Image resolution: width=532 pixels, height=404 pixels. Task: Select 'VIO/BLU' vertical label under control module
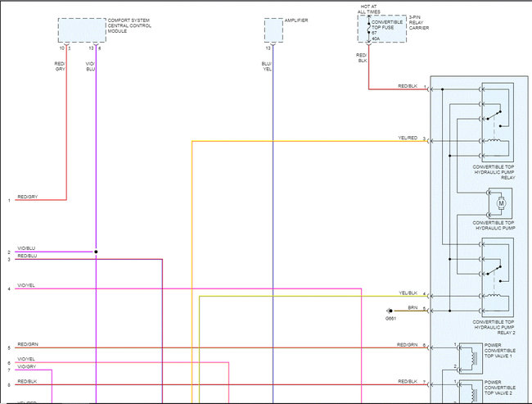pyautogui.click(x=90, y=66)
